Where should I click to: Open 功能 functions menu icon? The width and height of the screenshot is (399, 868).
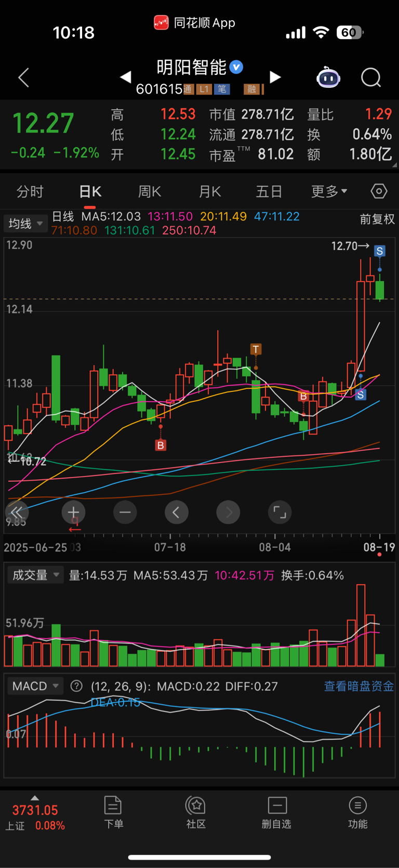357,812
